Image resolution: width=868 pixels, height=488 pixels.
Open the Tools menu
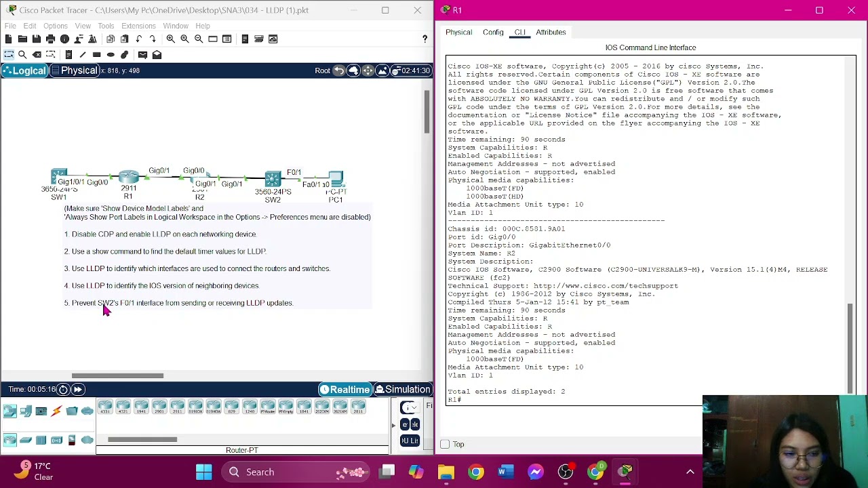pos(106,26)
